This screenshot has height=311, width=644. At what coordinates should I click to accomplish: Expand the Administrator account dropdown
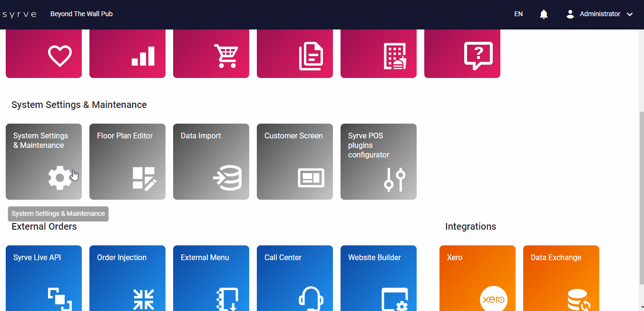pos(600,14)
